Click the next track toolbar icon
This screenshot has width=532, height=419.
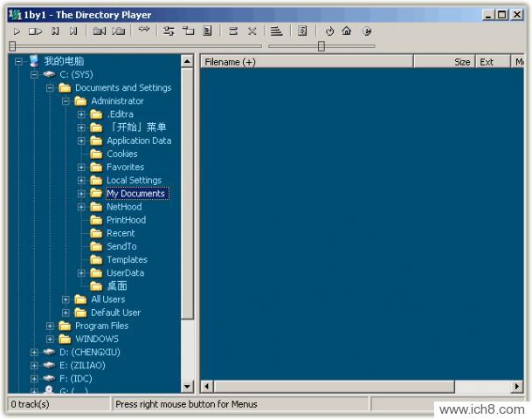74,31
